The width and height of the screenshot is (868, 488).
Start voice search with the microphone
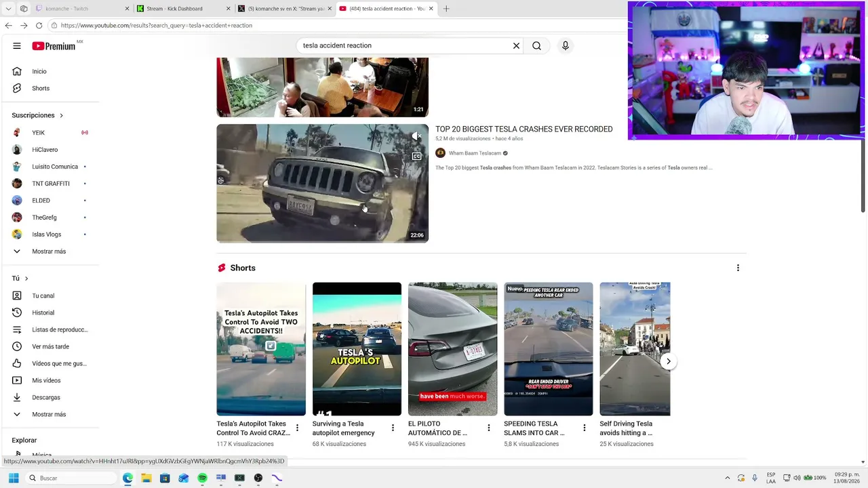click(566, 45)
